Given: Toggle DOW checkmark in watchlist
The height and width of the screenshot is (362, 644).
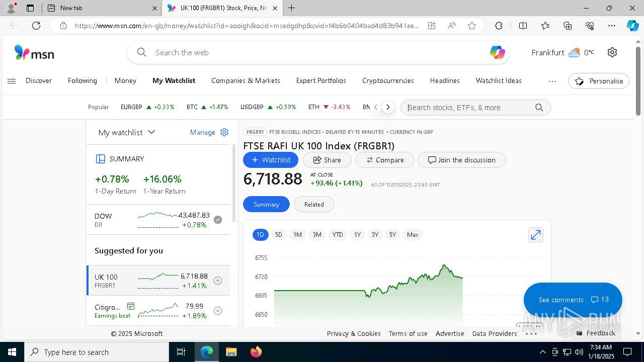Looking at the screenshot, I should coord(218,220).
